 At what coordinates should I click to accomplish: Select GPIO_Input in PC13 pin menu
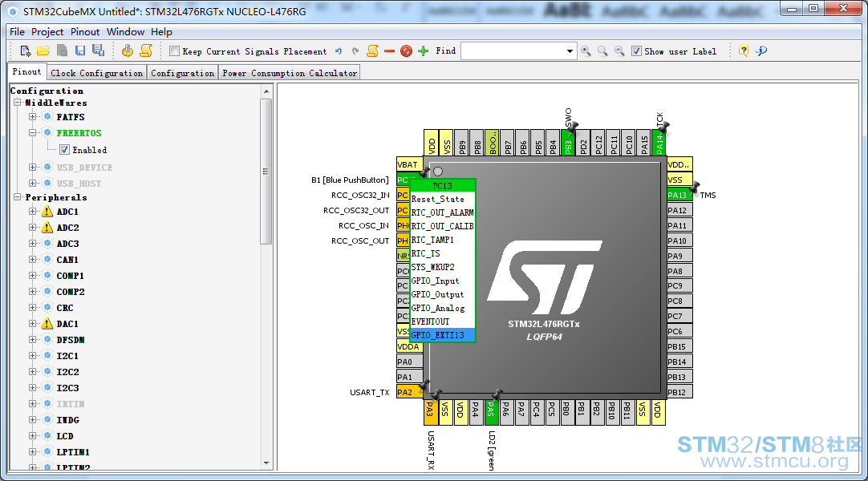pos(442,281)
